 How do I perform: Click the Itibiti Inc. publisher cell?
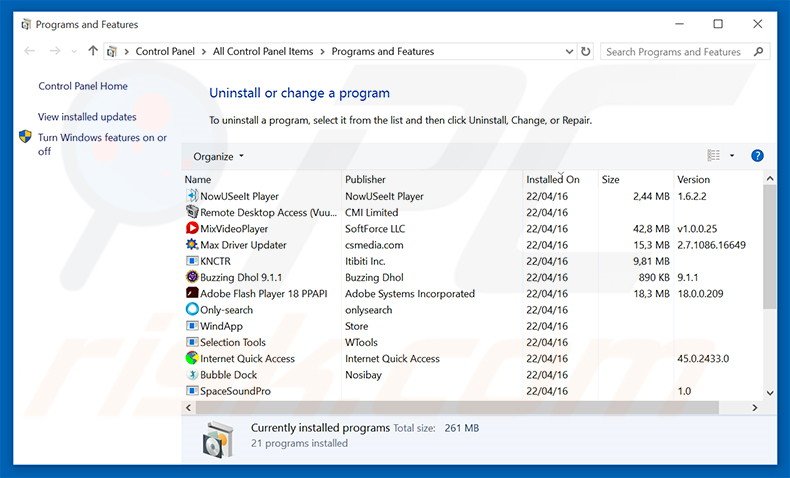tap(365, 261)
